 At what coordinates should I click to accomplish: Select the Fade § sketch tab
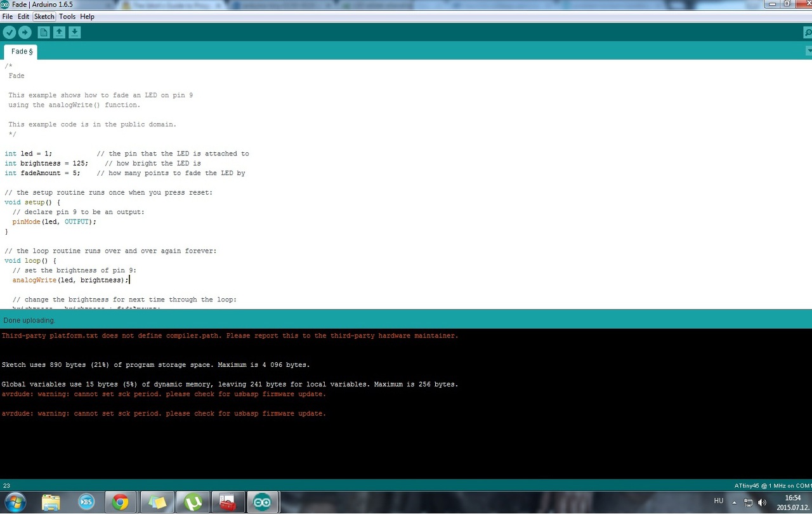pos(22,51)
